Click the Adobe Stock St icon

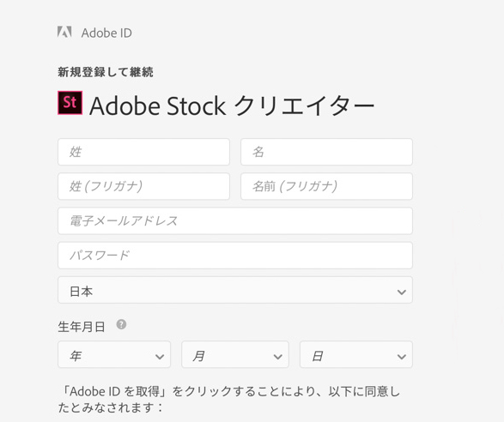click(x=70, y=103)
